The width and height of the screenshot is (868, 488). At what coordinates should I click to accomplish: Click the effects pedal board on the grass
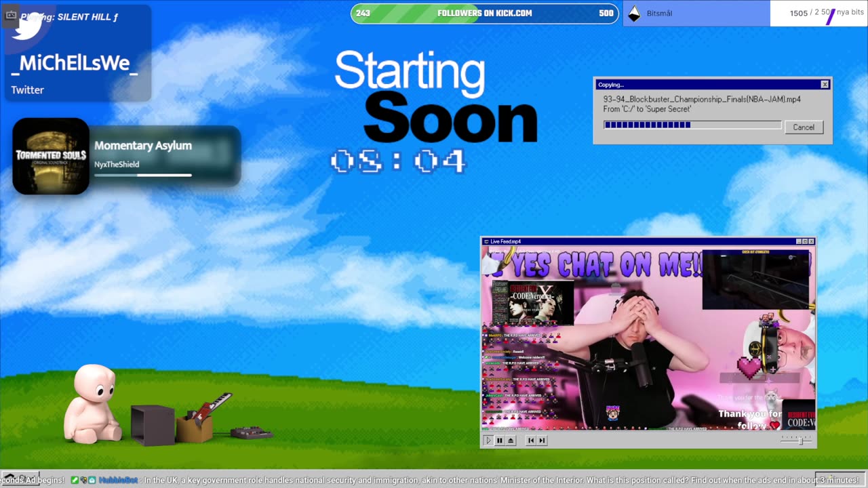tap(252, 432)
